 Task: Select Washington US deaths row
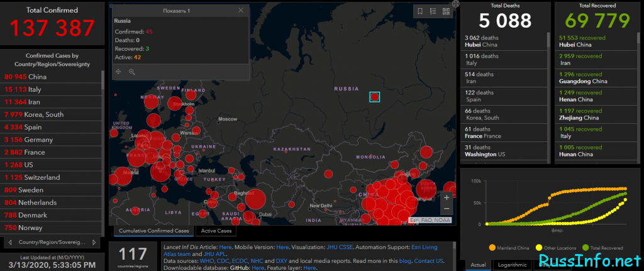pos(504,151)
